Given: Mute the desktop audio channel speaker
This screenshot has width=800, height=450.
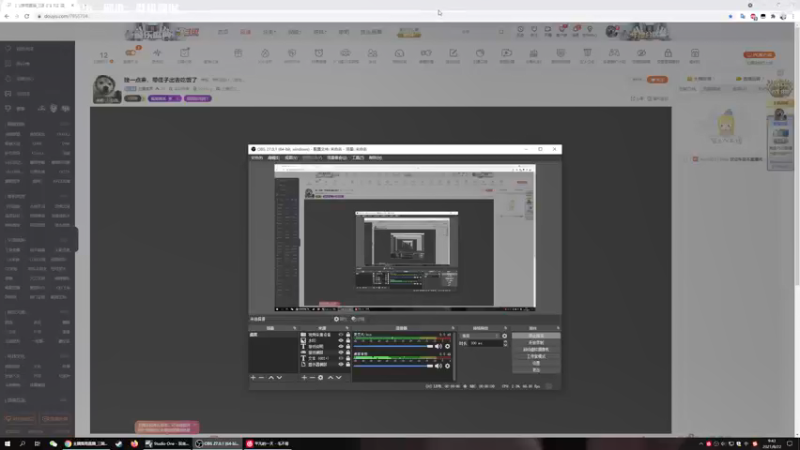Looking at the screenshot, I should pos(438,366).
